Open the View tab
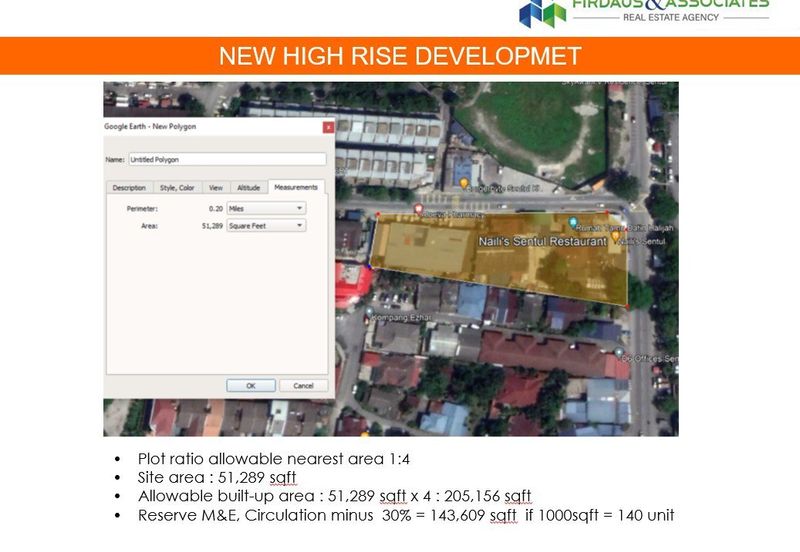The image size is (800, 552). click(x=215, y=187)
